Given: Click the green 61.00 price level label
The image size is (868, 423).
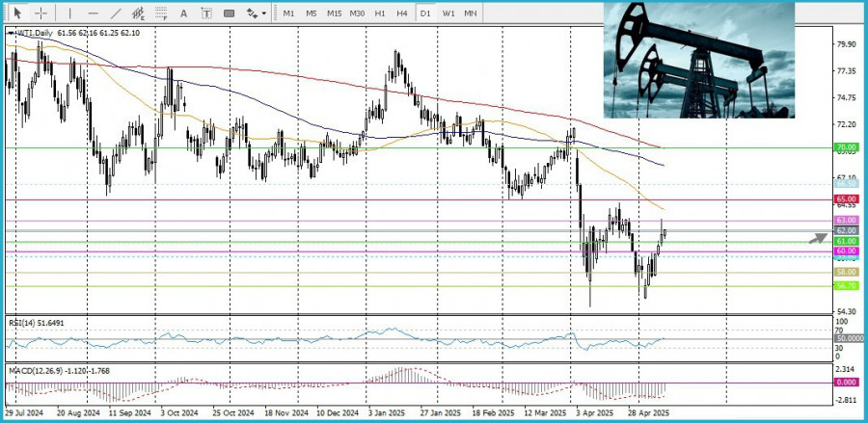Looking at the screenshot, I should pyautogui.click(x=847, y=241).
